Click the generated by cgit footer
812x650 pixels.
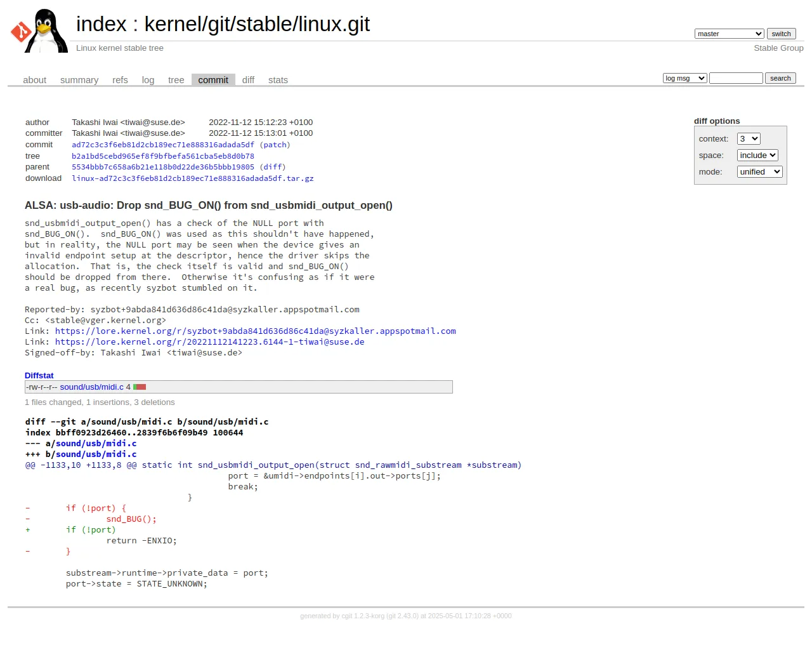pyautogui.click(x=406, y=616)
